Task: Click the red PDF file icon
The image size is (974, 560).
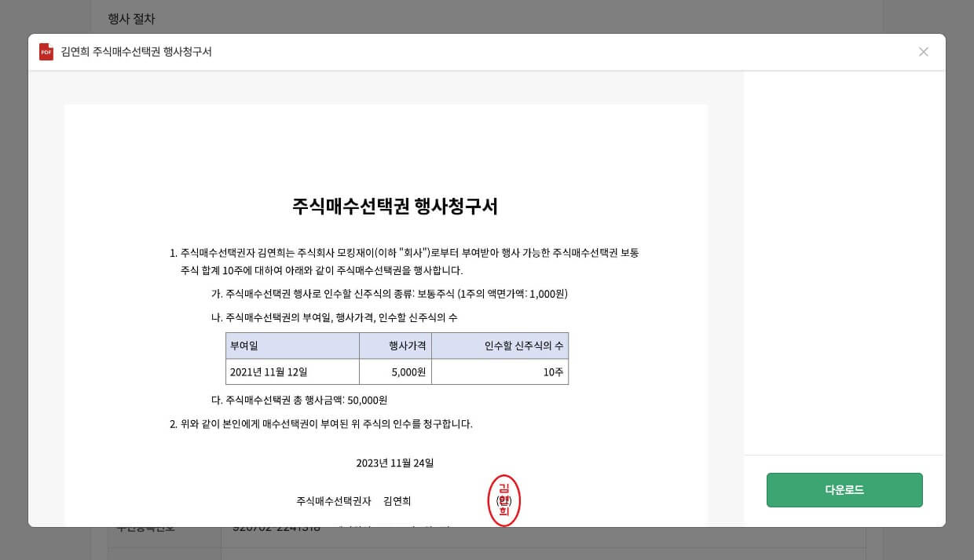Action: (48, 52)
